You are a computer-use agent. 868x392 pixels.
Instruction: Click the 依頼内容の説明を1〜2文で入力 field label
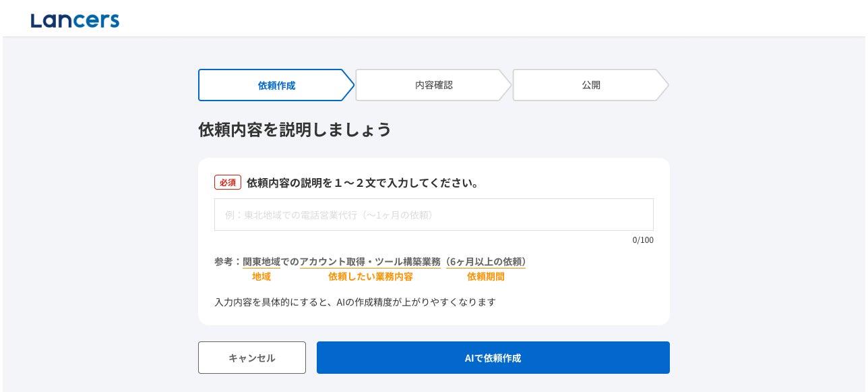coord(363,183)
